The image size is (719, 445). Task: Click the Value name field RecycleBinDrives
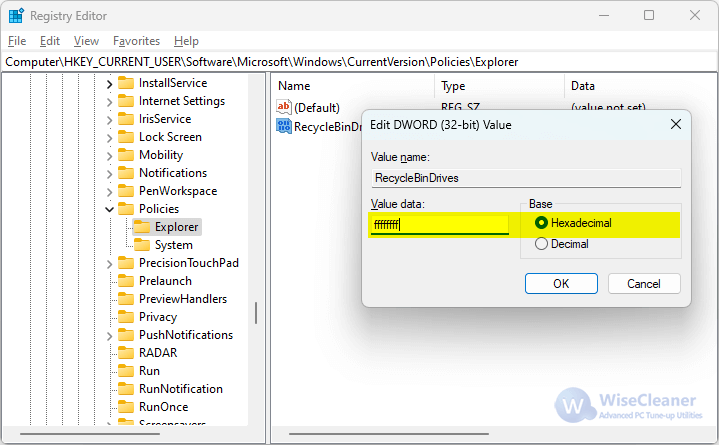click(526, 178)
